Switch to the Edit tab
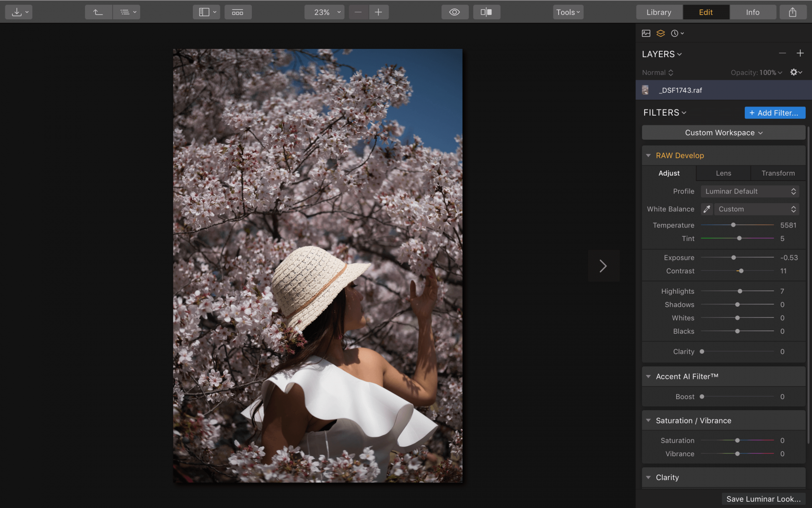 (x=706, y=12)
